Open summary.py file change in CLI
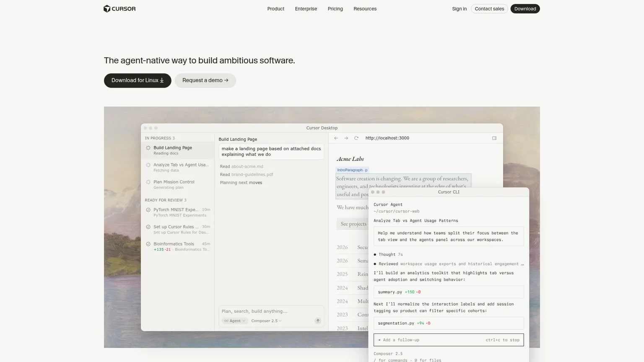The width and height of the screenshot is (644, 362). click(x=449, y=292)
